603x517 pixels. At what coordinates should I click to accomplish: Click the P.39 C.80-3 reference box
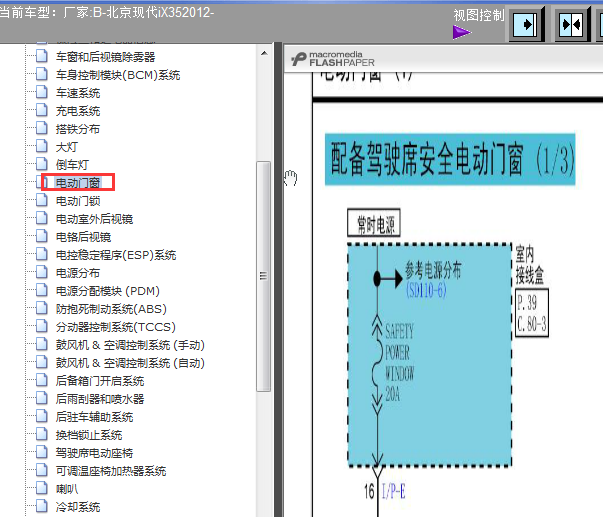[x=532, y=313]
